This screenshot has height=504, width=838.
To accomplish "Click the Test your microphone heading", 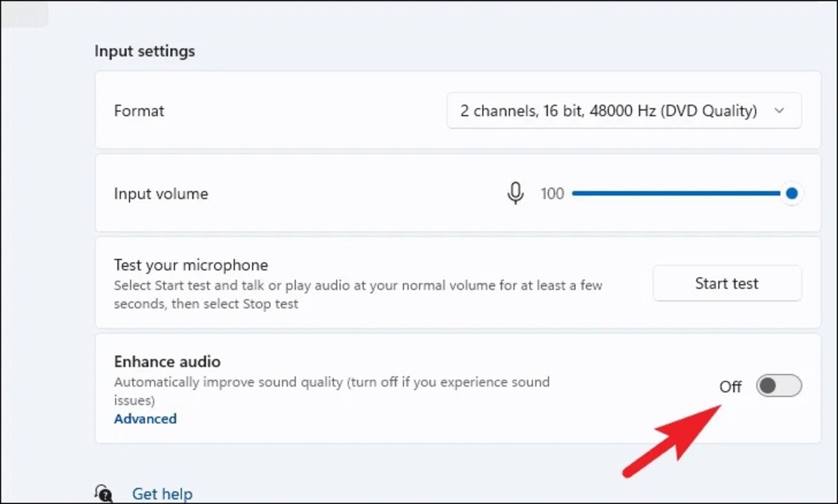I will (x=191, y=265).
